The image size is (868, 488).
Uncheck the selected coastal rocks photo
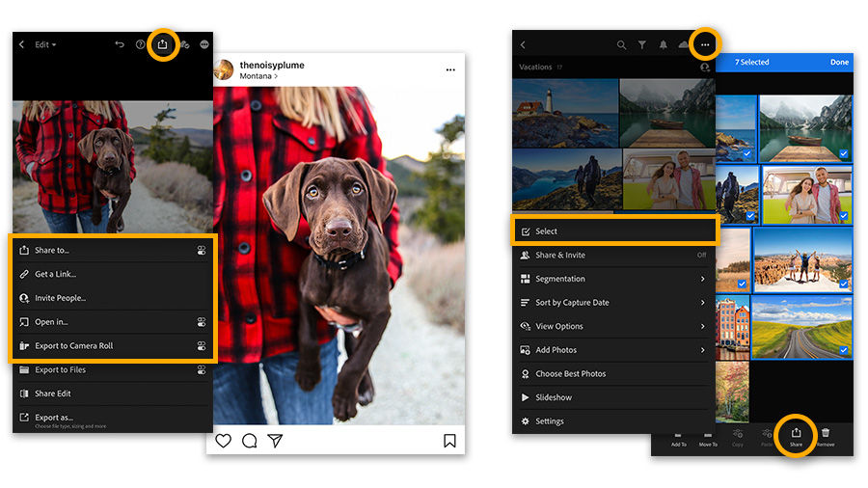[747, 153]
